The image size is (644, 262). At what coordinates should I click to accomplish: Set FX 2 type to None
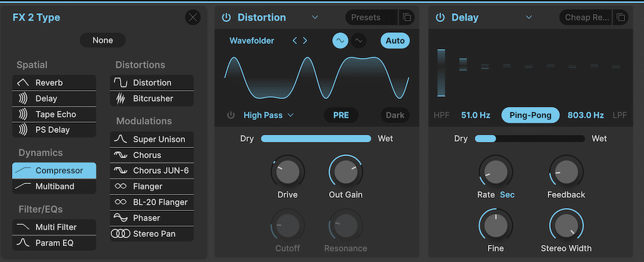103,40
